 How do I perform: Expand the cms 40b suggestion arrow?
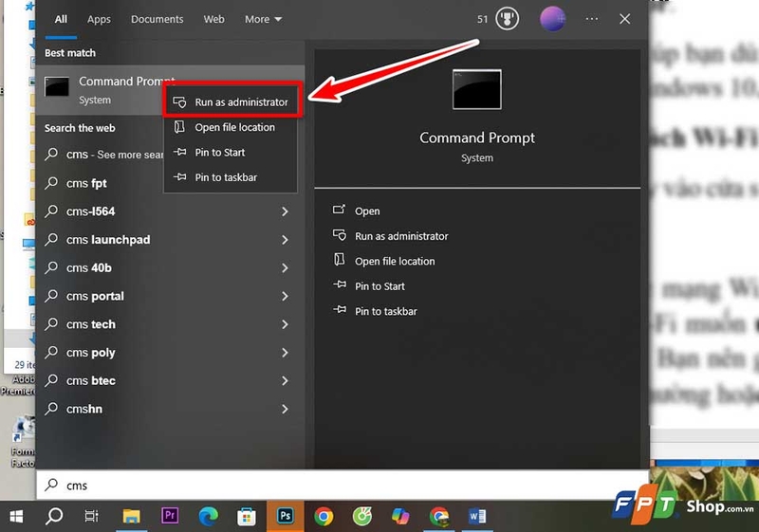(285, 268)
